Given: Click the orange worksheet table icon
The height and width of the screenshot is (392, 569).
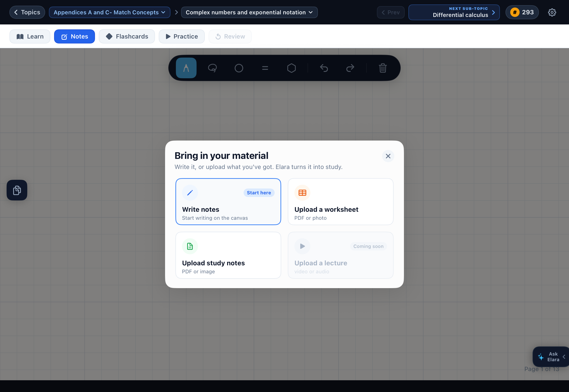Looking at the screenshot, I should pyautogui.click(x=302, y=193).
